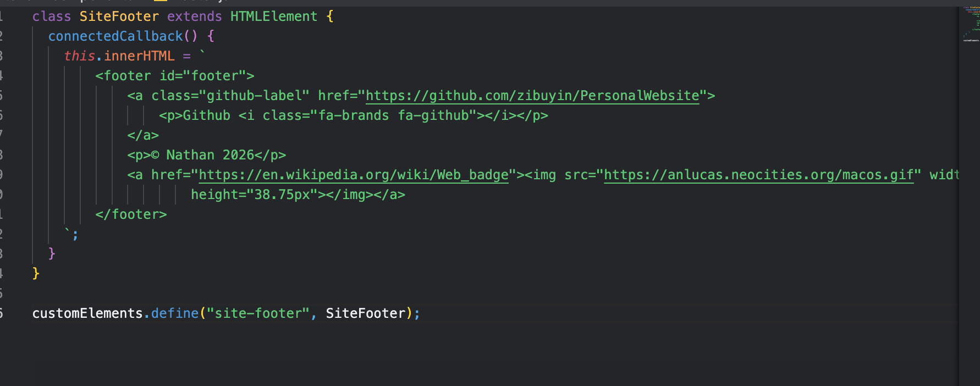
Task: Click the code minimap preview
Action: 971,25
